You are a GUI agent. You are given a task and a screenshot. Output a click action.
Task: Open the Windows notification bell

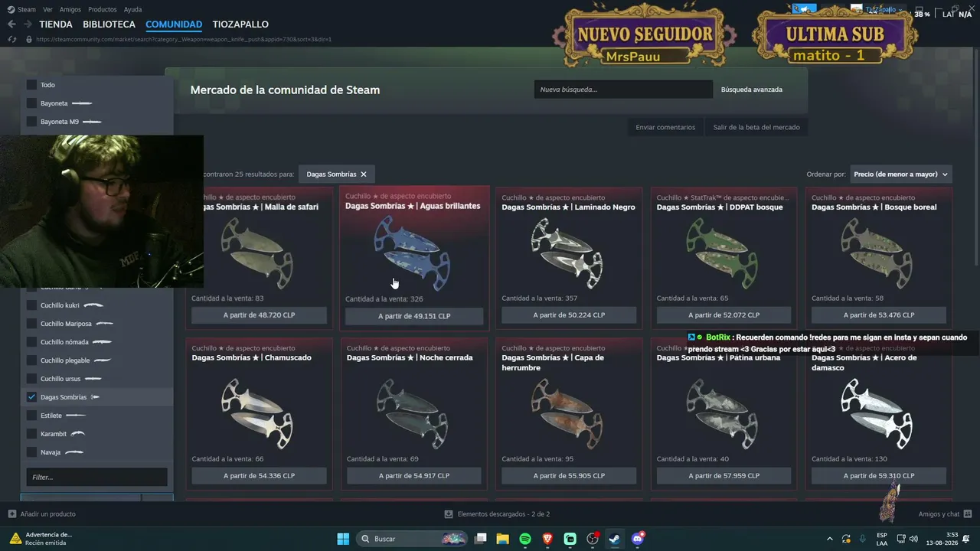pos(968,539)
